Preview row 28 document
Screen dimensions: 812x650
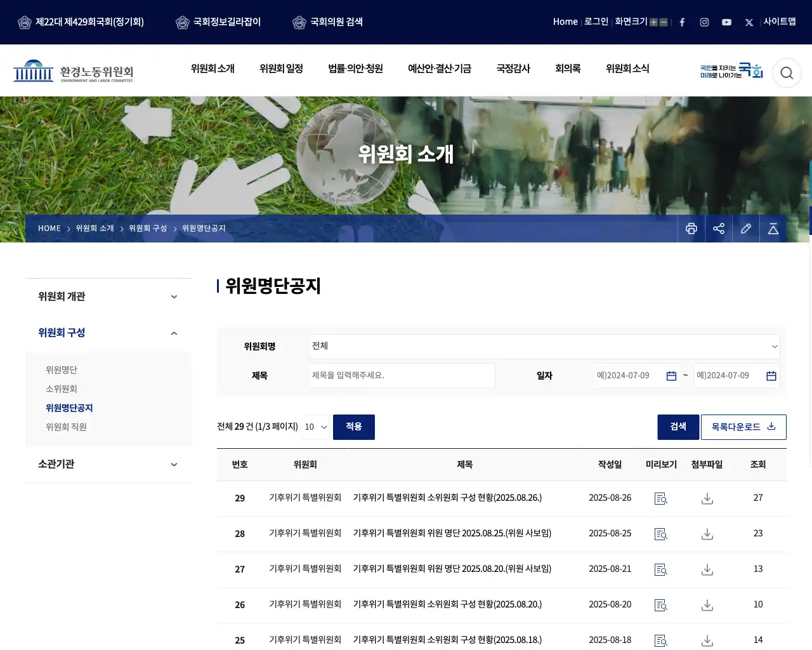click(661, 534)
